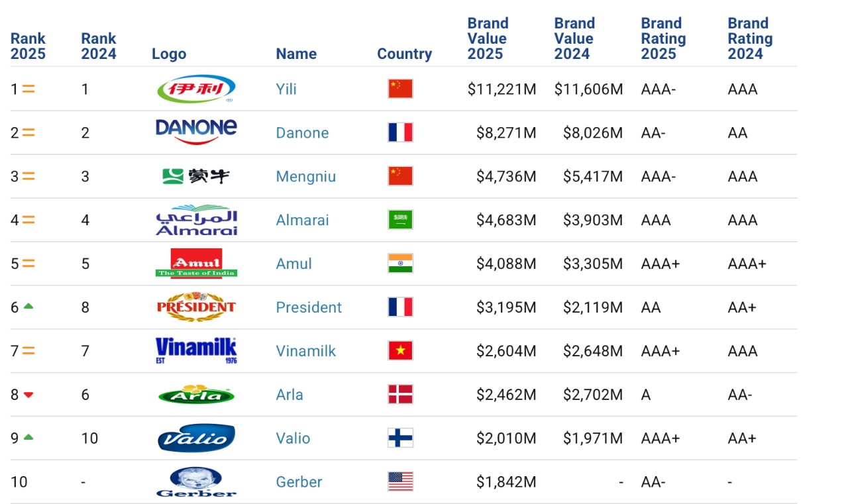This screenshot has height=504, width=848.
Task: Click the Saudi Arabia flag icon
Action: [400, 220]
